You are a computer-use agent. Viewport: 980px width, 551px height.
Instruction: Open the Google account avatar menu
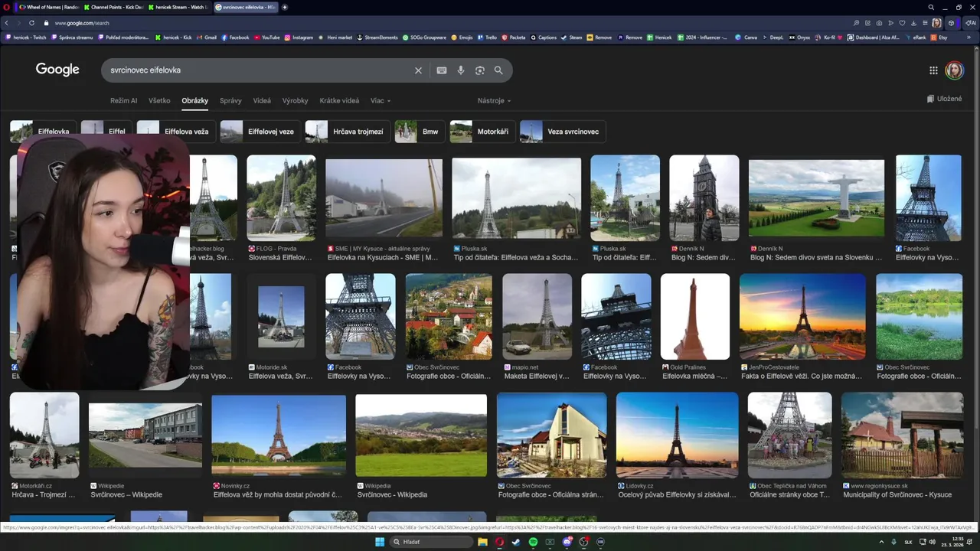[x=954, y=70]
